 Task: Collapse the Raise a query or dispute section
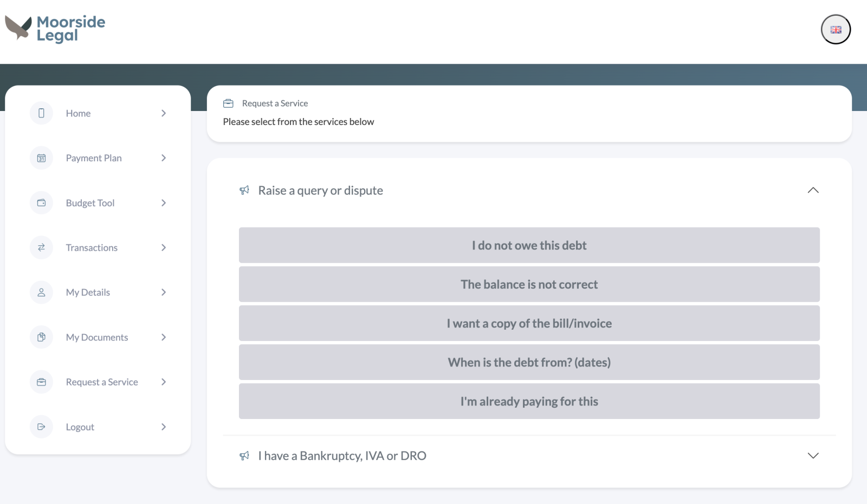[813, 190]
